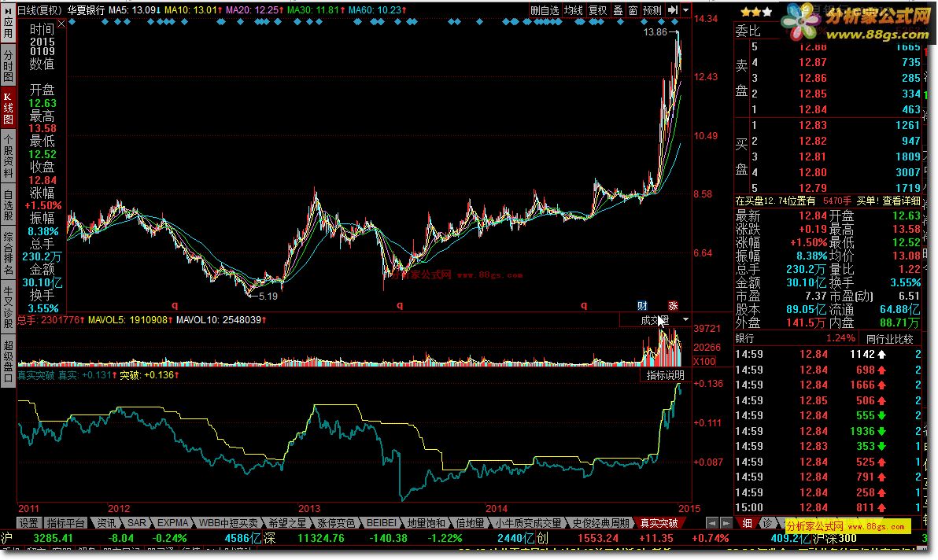Select 小牛质变成交量 indicator tab

pyautogui.click(x=528, y=523)
